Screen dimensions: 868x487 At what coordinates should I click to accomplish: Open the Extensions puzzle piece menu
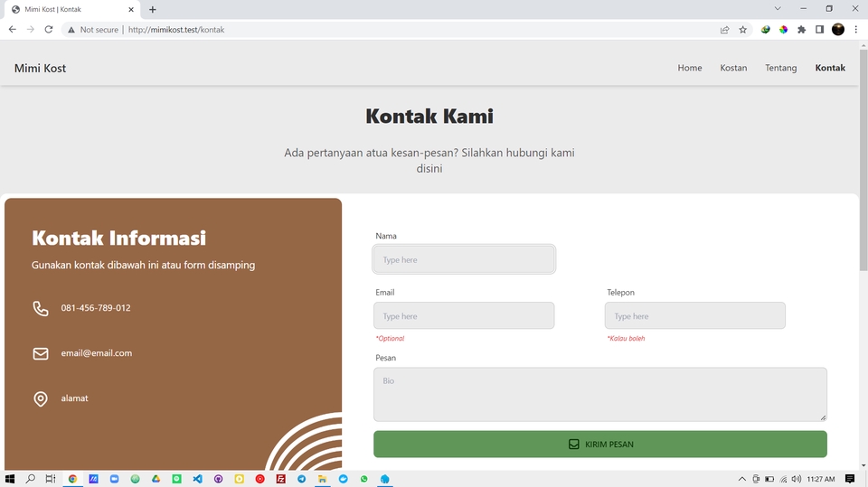coord(802,30)
